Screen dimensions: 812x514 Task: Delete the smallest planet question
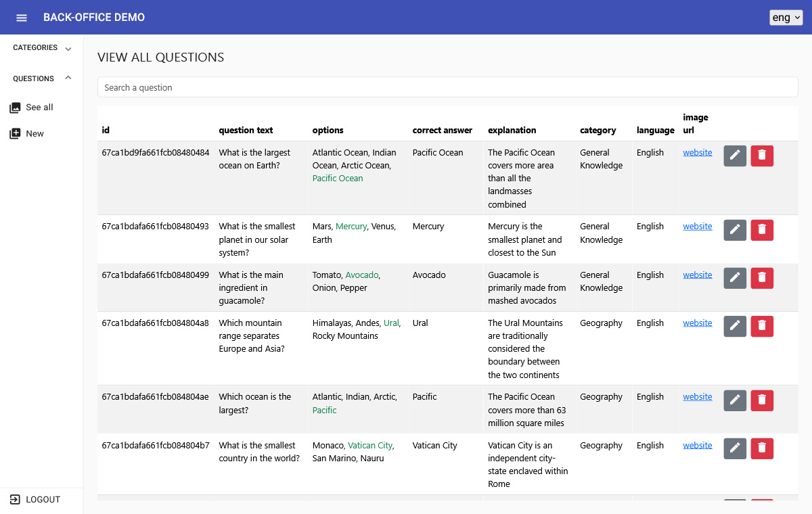pos(762,230)
